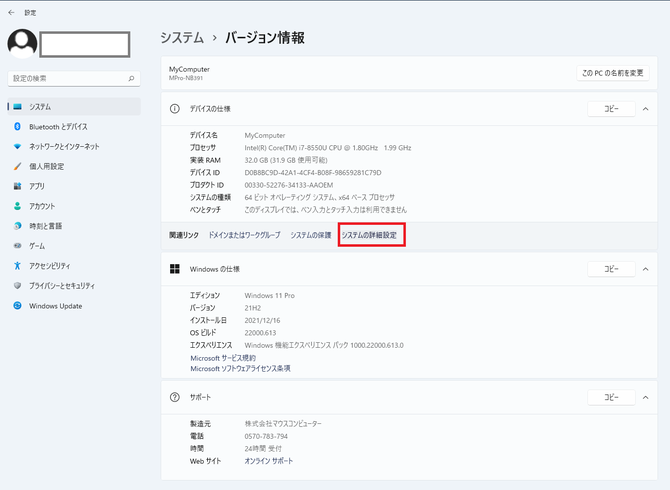Viewport: 670px width, 490px height.
Task: Collapse the サポート section chevron
Action: (x=646, y=397)
